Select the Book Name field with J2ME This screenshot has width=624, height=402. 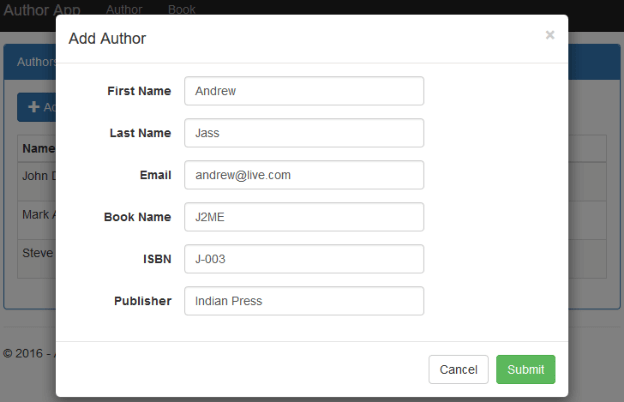(x=304, y=217)
